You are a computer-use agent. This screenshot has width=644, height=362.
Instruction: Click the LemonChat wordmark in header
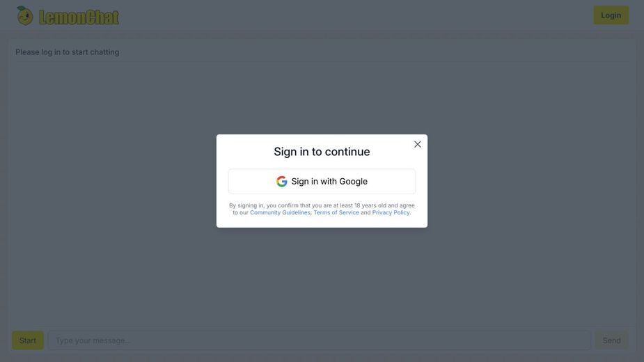(79, 17)
